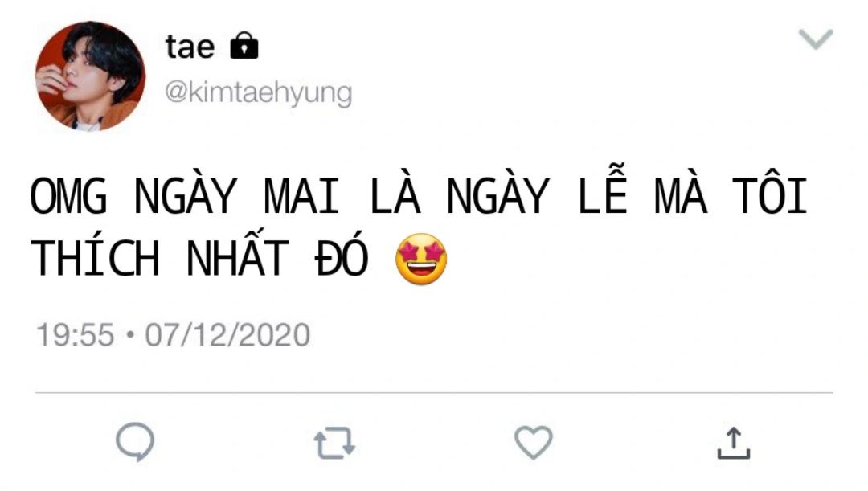Click the divider line above the action icons
Image resolution: width=868 pixels, height=491 pixels.
coord(434,393)
